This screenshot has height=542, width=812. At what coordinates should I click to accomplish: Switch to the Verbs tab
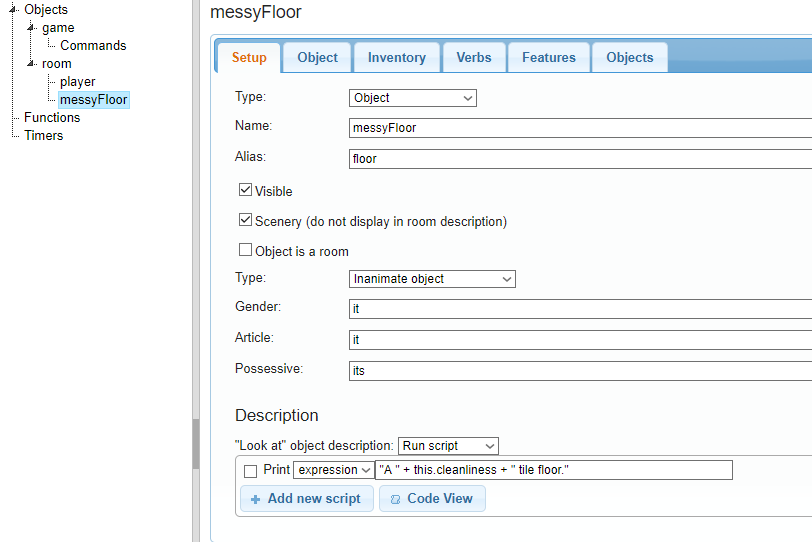(x=473, y=58)
